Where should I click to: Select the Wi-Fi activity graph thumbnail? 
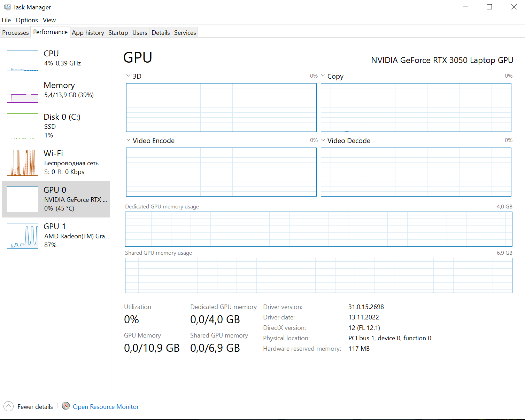click(23, 163)
